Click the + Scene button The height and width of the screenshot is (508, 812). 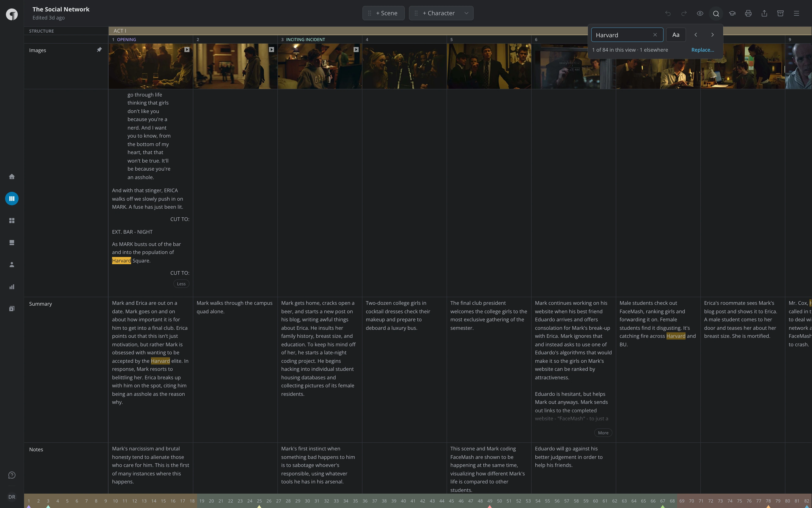coord(384,13)
